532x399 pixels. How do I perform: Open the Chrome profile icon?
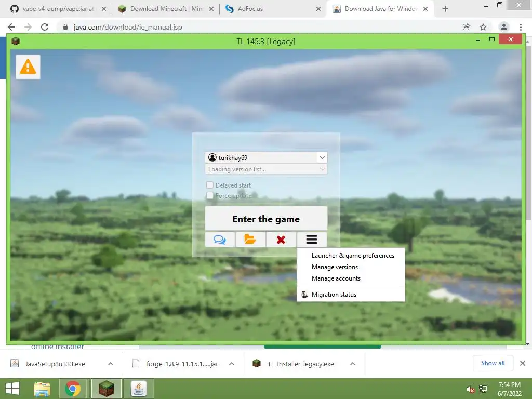[504, 27]
